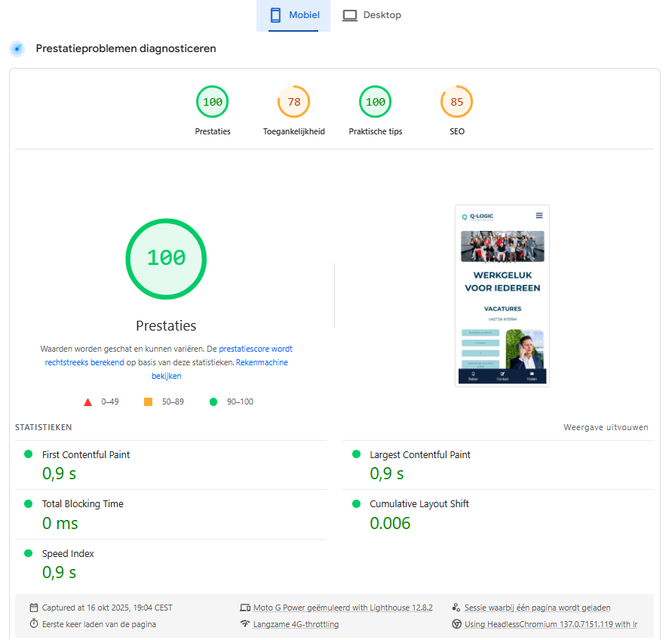Click the website screenshot thumbnail
672x640 pixels.
point(502,296)
